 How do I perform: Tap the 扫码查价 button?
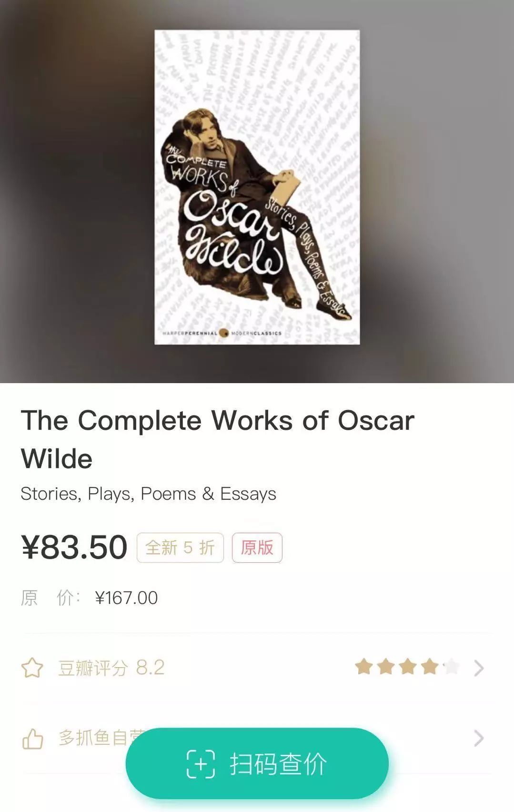(257, 763)
